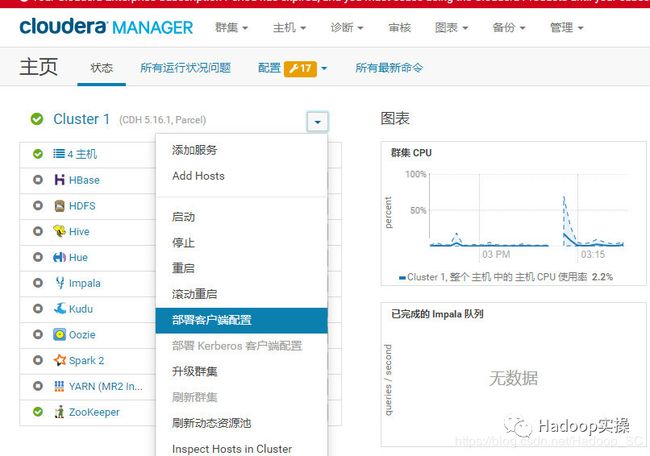
Task: Open the 诊断 top menu
Action: pyautogui.click(x=347, y=27)
